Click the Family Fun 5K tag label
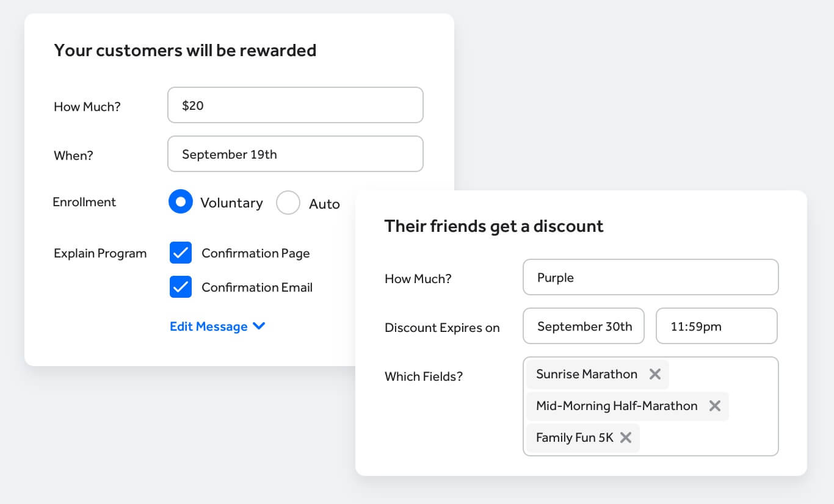This screenshot has height=504, width=834. click(x=574, y=437)
